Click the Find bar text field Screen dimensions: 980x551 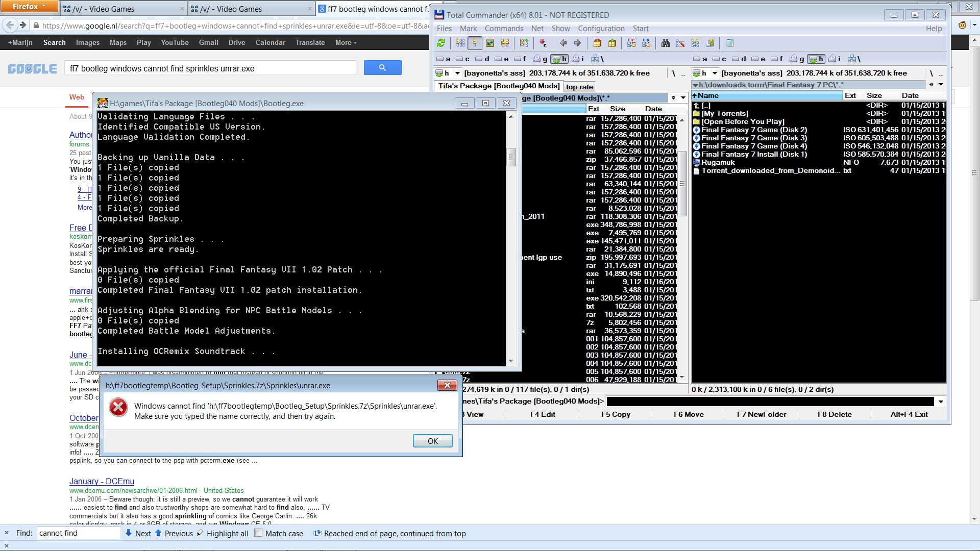tap(79, 533)
